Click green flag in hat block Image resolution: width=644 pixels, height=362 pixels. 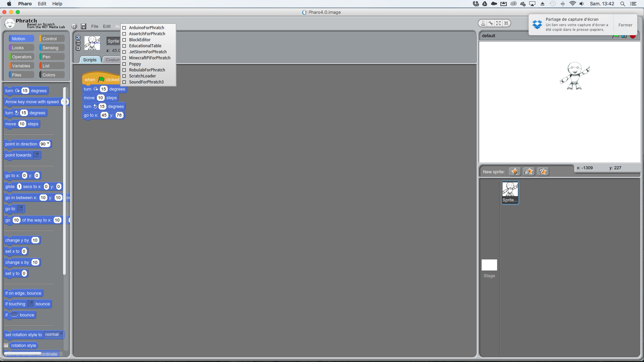click(101, 79)
